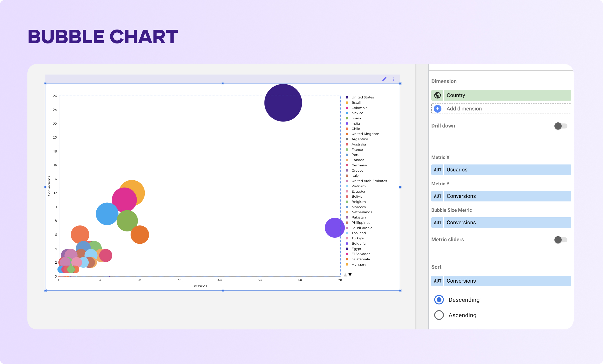The height and width of the screenshot is (364, 603).
Task: Click the Colombia legend entry
Action: click(356, 108)
